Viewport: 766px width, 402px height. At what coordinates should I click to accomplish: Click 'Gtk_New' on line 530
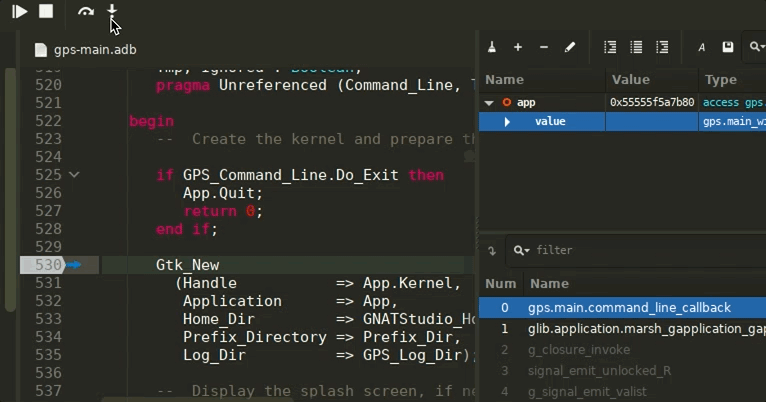click(x=188, y=265)
